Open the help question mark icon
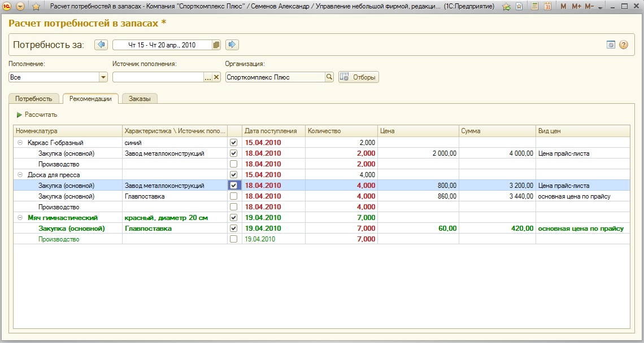Screen dimensions: 644x343 [x=624, y=45]
